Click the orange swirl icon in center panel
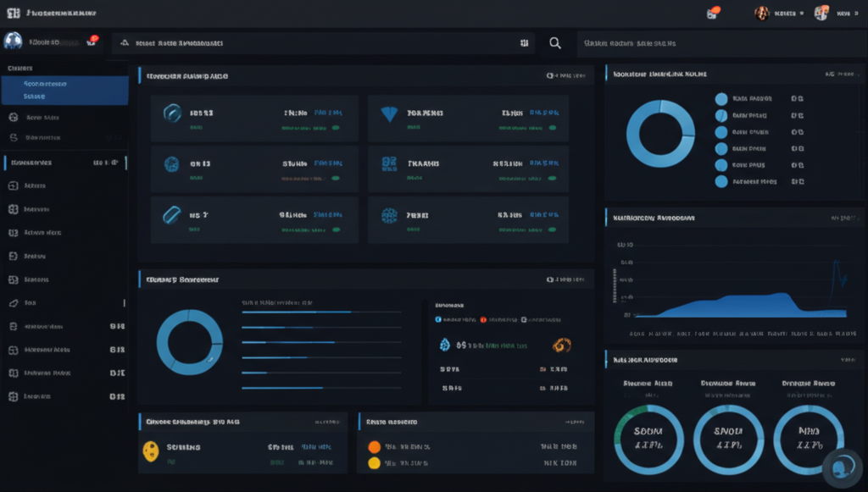 click(561, 345)
